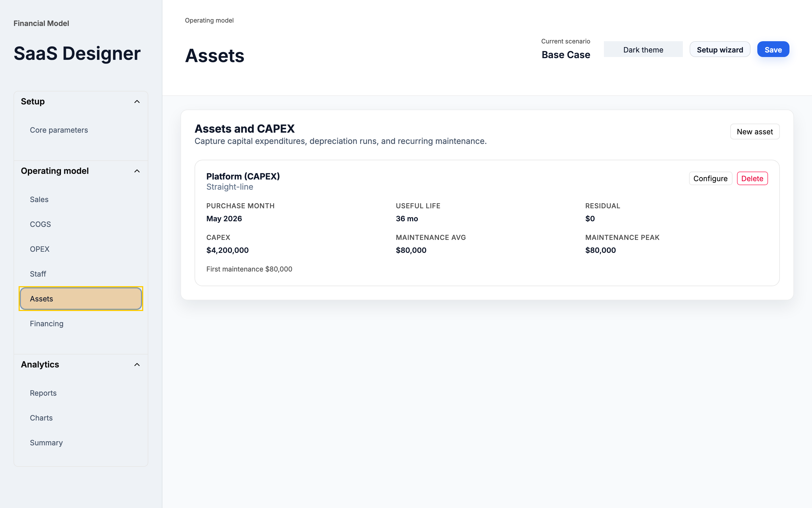Click the $80,000 Maintenance Peak value
Screen dimensions: 812x508
[x=600, y=250]
